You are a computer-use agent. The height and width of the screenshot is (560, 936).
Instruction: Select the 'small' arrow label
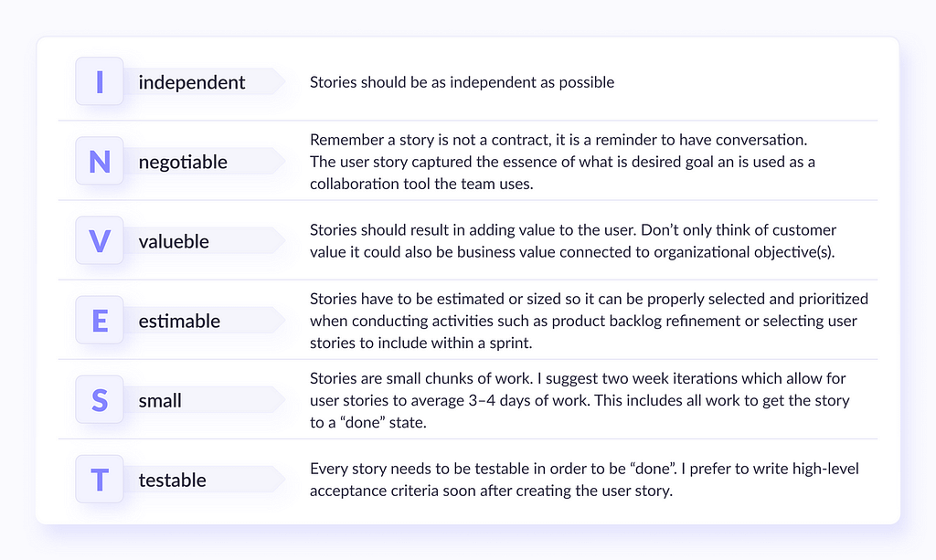pyautogui.click(x=205, y=400)
